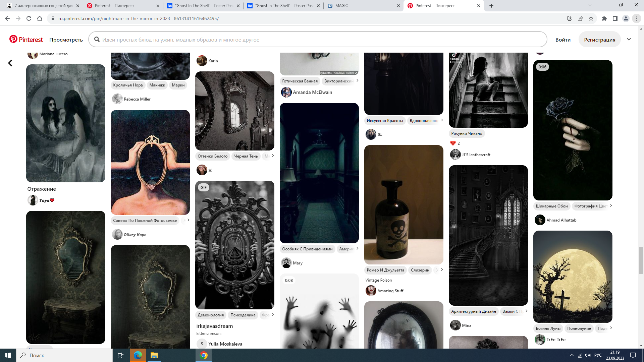The height and width of the screenshot is (362, 644).
Task: Toggle the Chrome side panel button
Action: pos(615,18)
